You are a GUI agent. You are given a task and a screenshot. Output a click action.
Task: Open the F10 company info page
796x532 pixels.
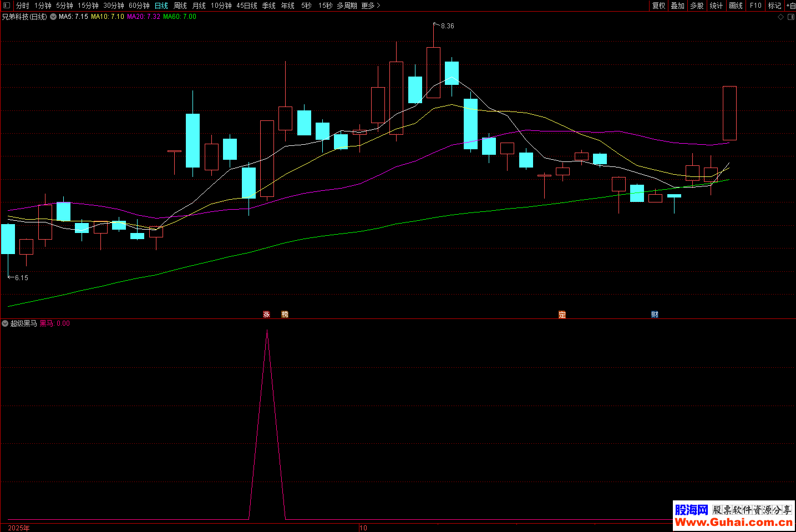click(x=756, y=6)
